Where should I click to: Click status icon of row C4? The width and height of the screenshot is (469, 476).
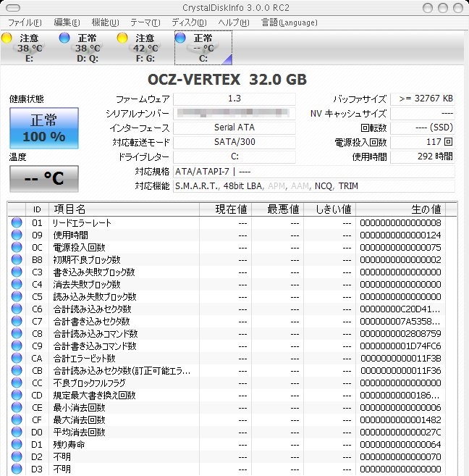(17, 284)
